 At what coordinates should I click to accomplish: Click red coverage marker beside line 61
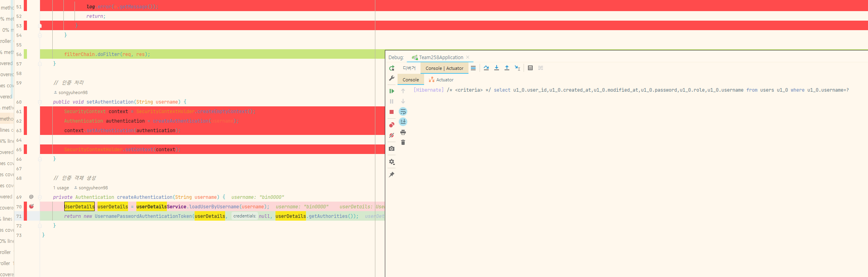(x=25, y=112)
